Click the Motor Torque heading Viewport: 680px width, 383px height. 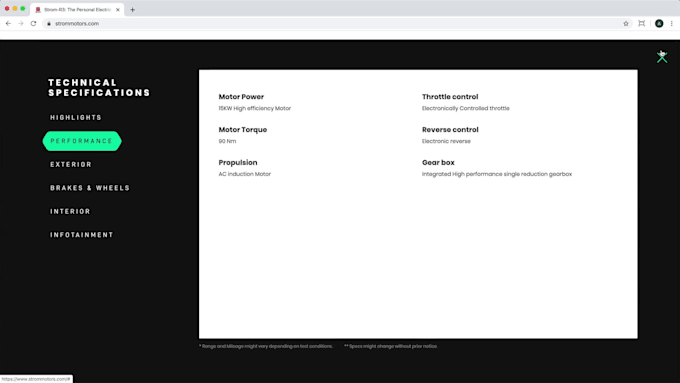point(243,130)
